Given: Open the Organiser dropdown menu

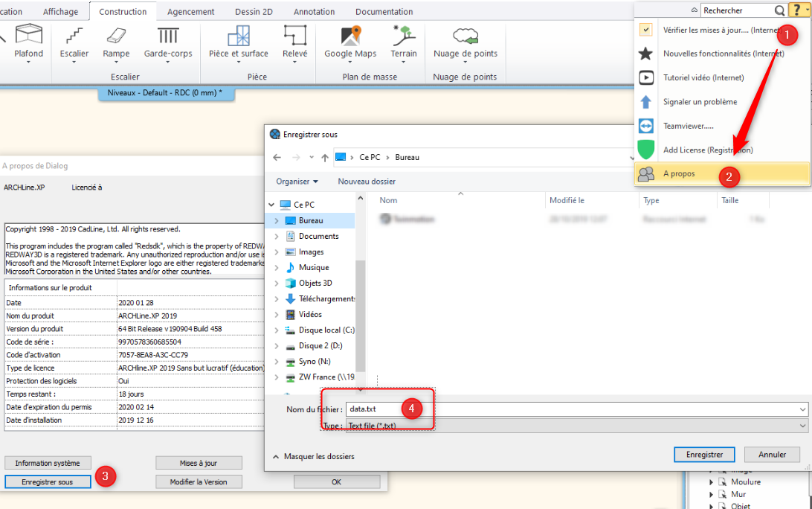Looking at the screenshot, I should click(297, 182).
